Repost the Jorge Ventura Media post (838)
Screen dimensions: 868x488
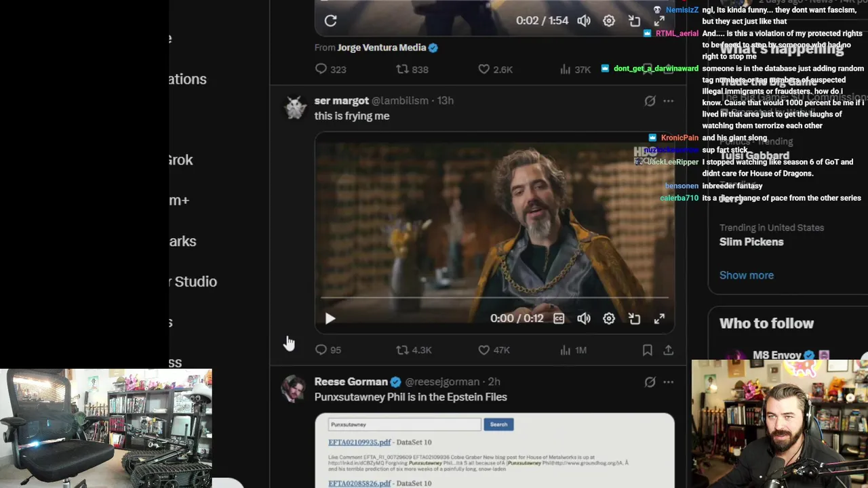pyautogui.click(x=412, y=69)
